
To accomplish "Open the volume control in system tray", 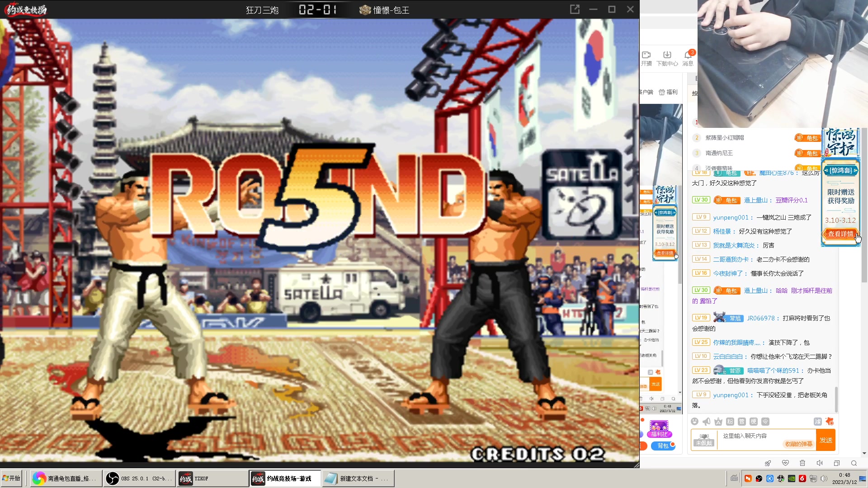I will coord(824,479).
